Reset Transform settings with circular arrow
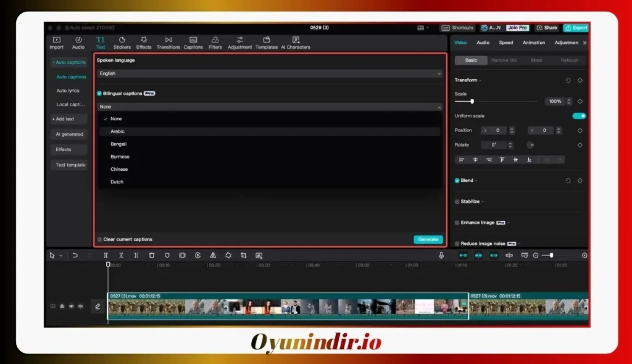632x364 pixels. [x=568, y=80]
